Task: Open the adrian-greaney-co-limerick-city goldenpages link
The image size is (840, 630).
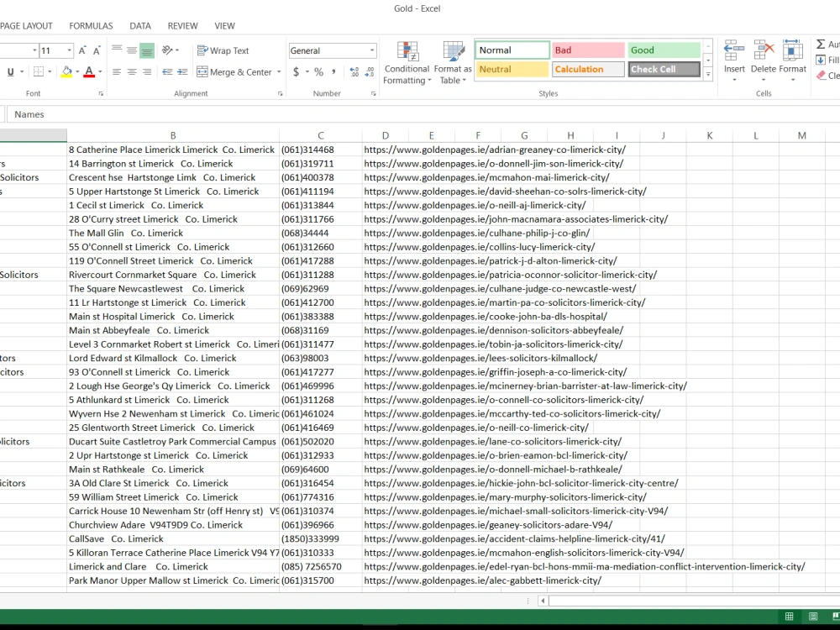Action: coord(495,150)
